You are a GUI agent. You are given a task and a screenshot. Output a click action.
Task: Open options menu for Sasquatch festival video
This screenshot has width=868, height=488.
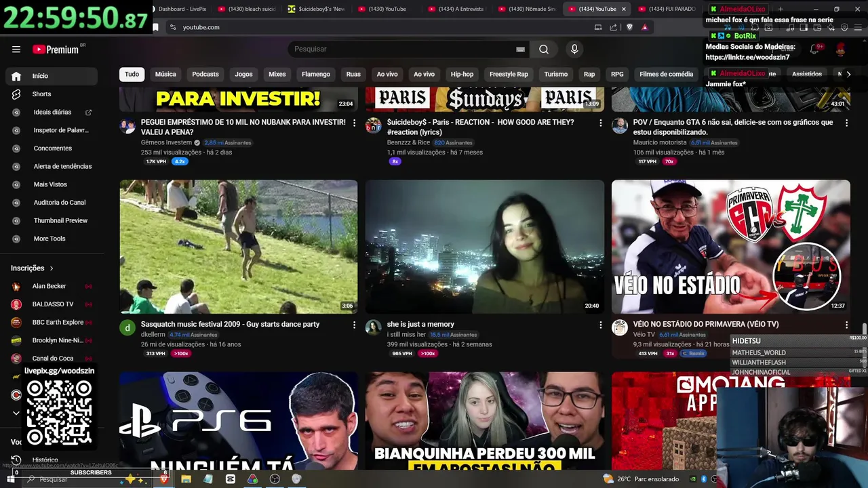tap(354, 325)
